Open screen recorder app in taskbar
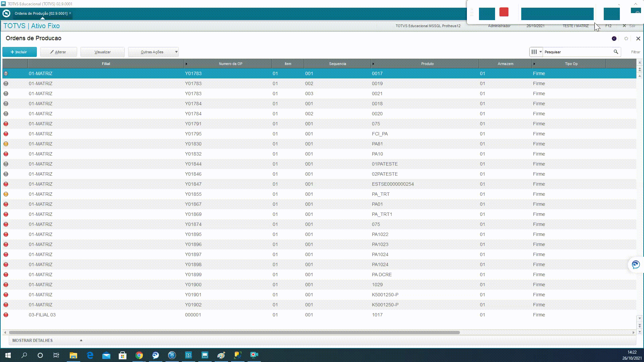This screenshot has width=644, height=362. pyautogui.click(x=254, y=355)
